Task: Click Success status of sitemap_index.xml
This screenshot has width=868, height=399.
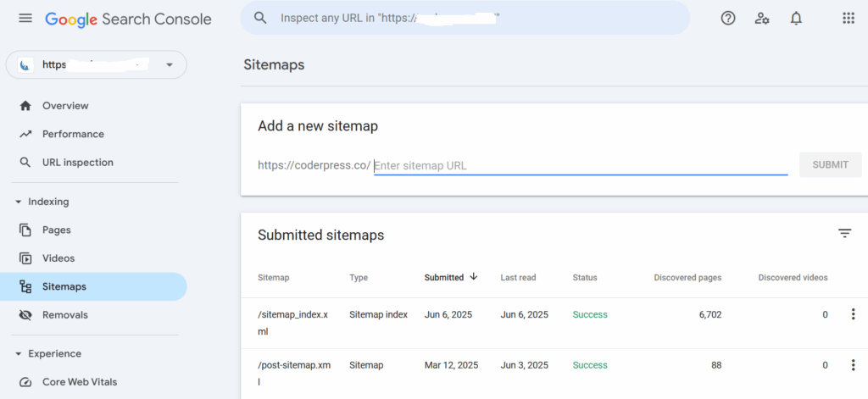Action: point(590,314)
